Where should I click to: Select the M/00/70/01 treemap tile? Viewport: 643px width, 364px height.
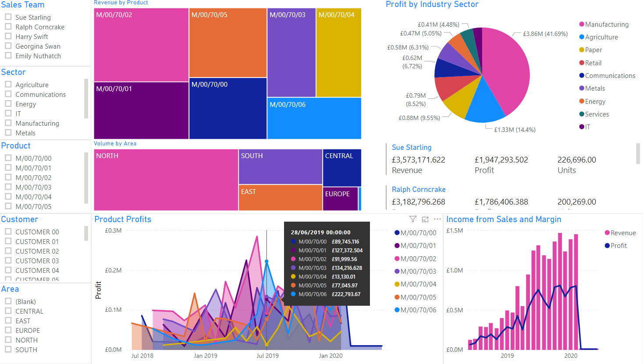[x=141, y=110]
